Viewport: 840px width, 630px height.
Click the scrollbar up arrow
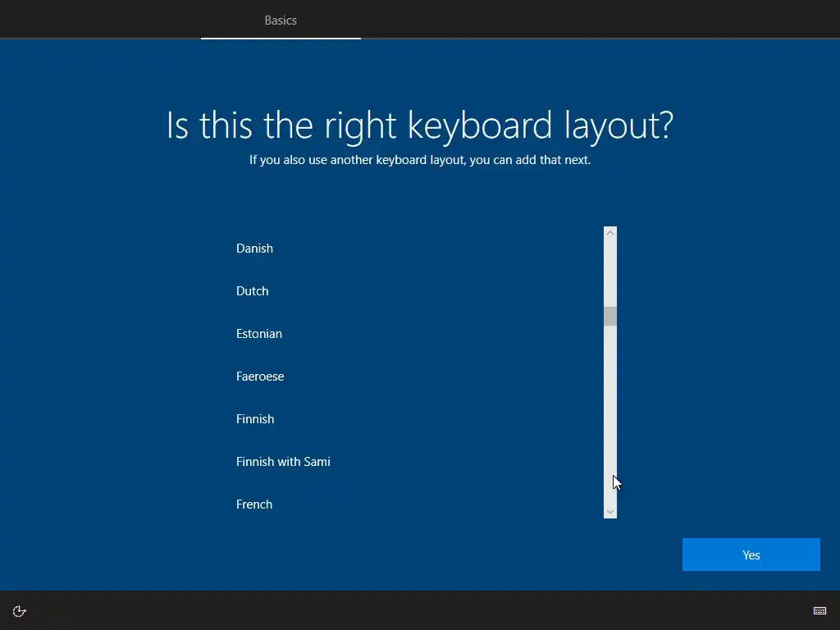pyautogui.click(x=610, y=233)
